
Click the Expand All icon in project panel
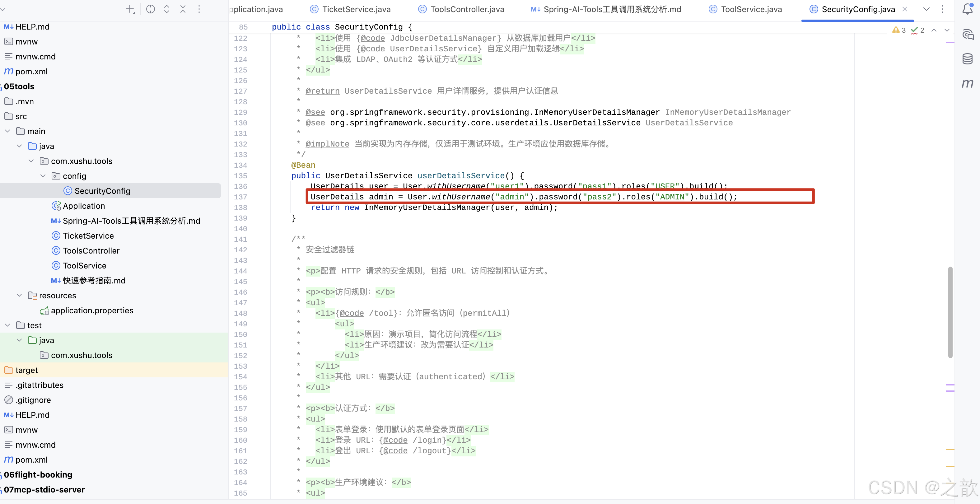click(x=167, y=9)
